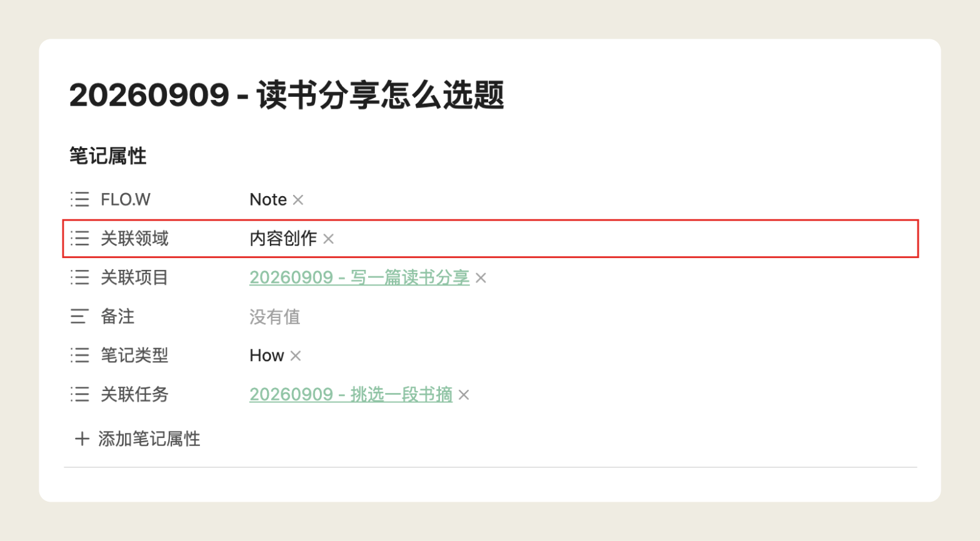Click the text icon beside 备注
This screenshot has height=541, width=980.
click(79, 317)
